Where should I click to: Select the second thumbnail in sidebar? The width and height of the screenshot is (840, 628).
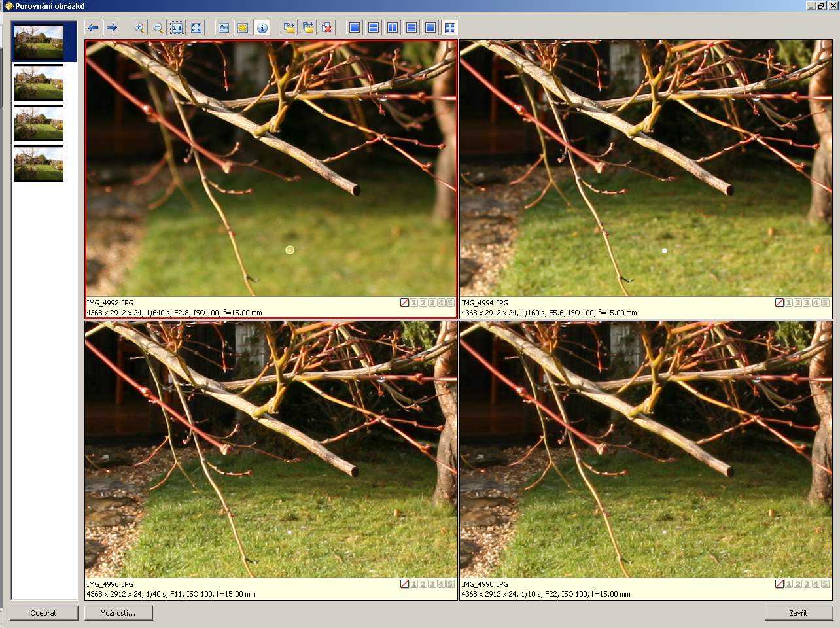tap(39, 84)
